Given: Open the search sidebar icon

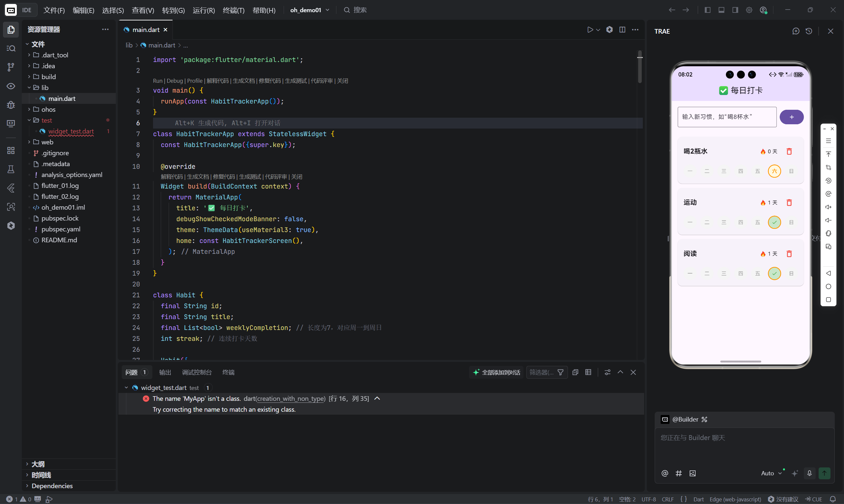Looking at the screenshot, I should click(x=11, y=48).
